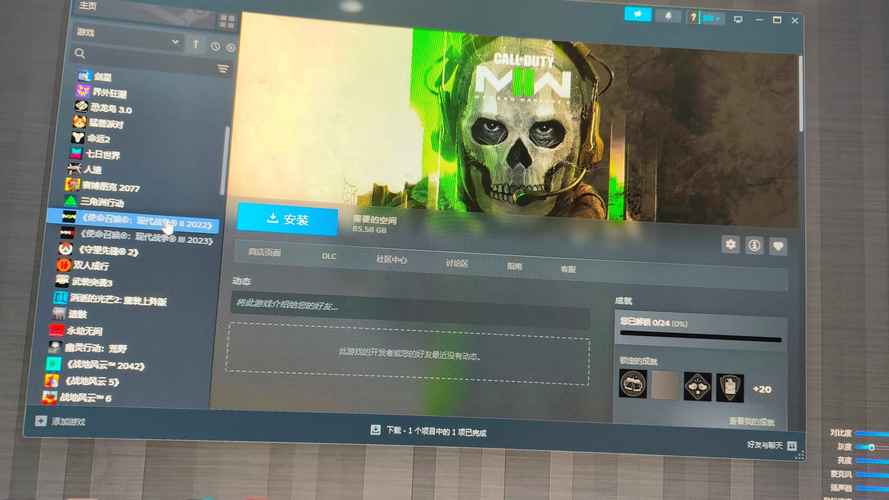The image size is (889, 500).
Task: Click the share-with-friends activity text field
Action: point(410,309)
